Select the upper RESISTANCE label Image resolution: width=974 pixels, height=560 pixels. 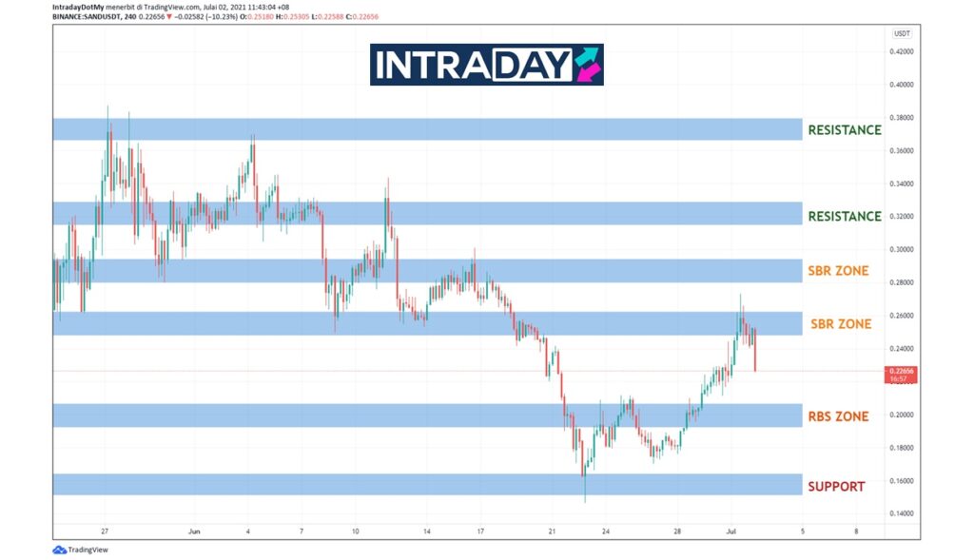coord(844,129)
